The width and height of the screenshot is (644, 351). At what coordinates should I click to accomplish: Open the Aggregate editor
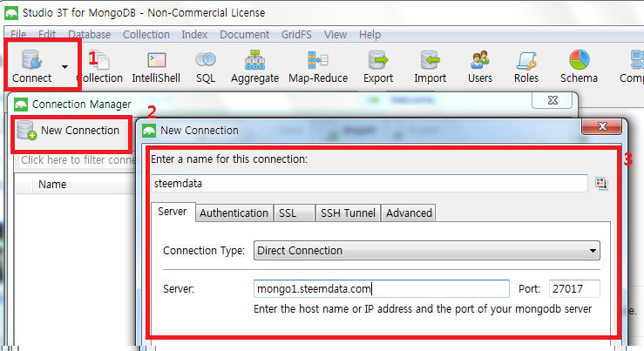pos(254,66)
